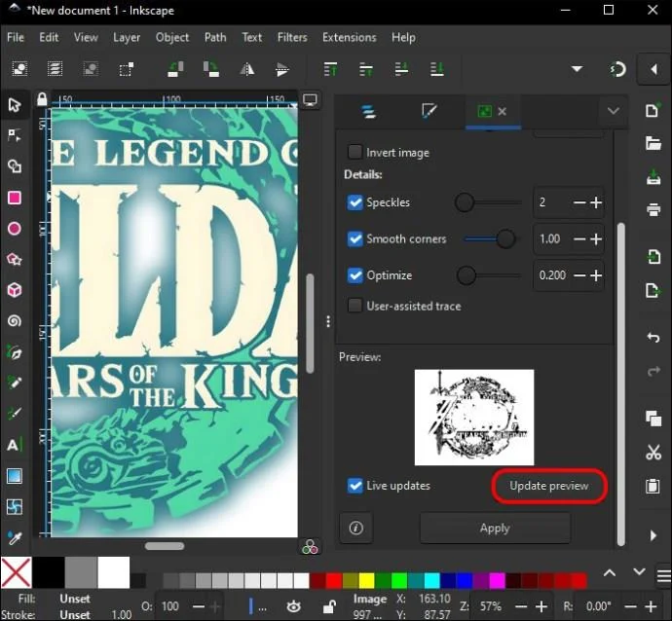Screen dimensions: 672x621
Task: Enable User-assisted trace checkbox
Action: click(355, 306)
